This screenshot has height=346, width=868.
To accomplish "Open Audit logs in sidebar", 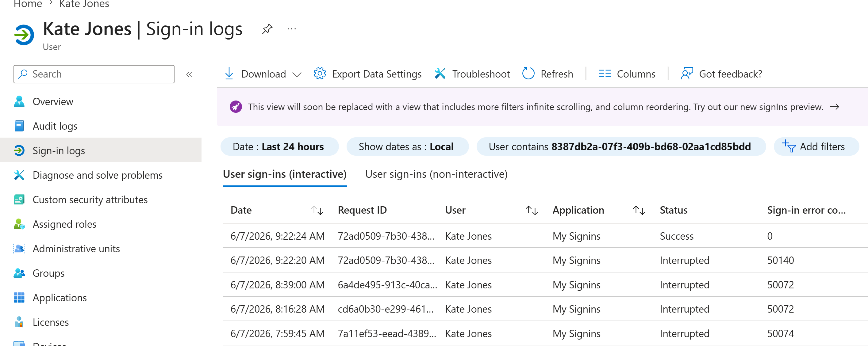I will pyautogui.click(x=101, y=126).
